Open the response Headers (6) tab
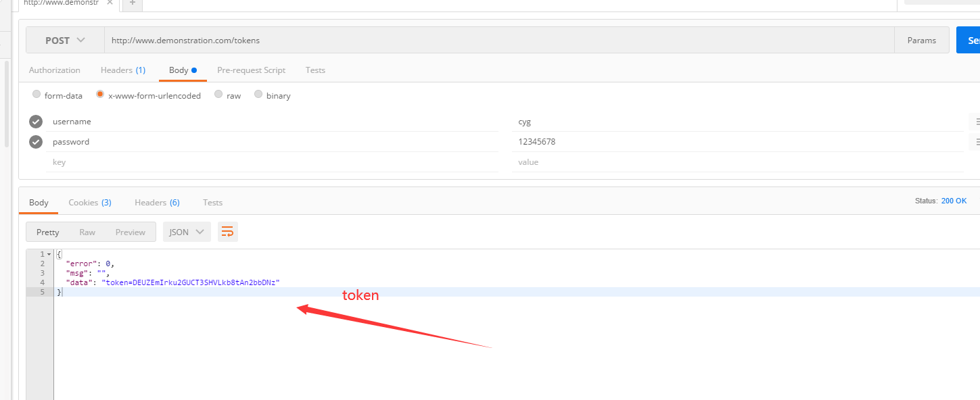The image size is (980, 400). (x=157, y=202)
